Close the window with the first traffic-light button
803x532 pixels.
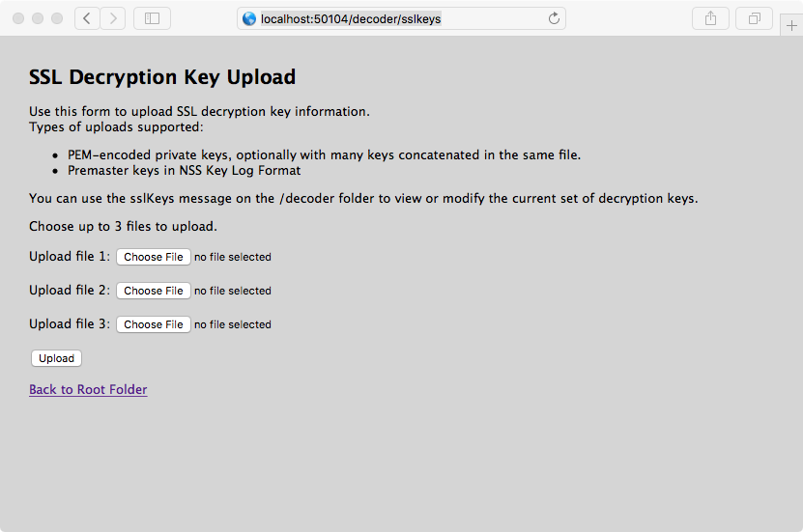point(18,18)
